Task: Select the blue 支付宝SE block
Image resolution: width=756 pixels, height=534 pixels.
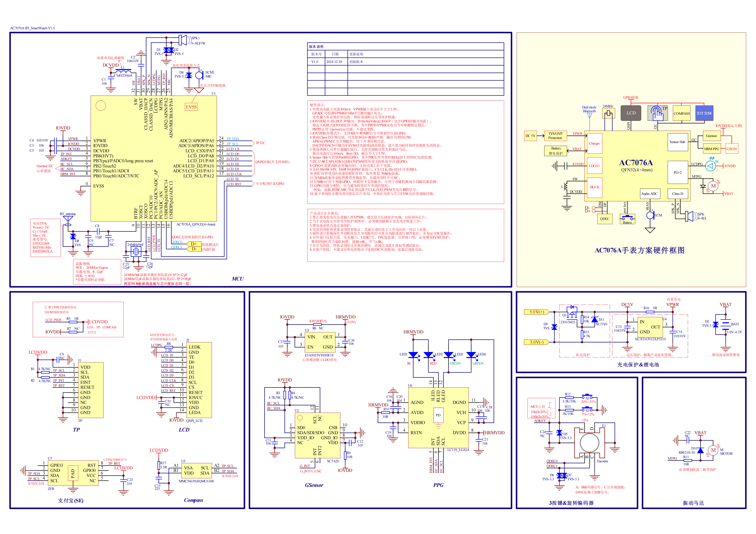Action: pyautogui.click(x=704, y=113)
